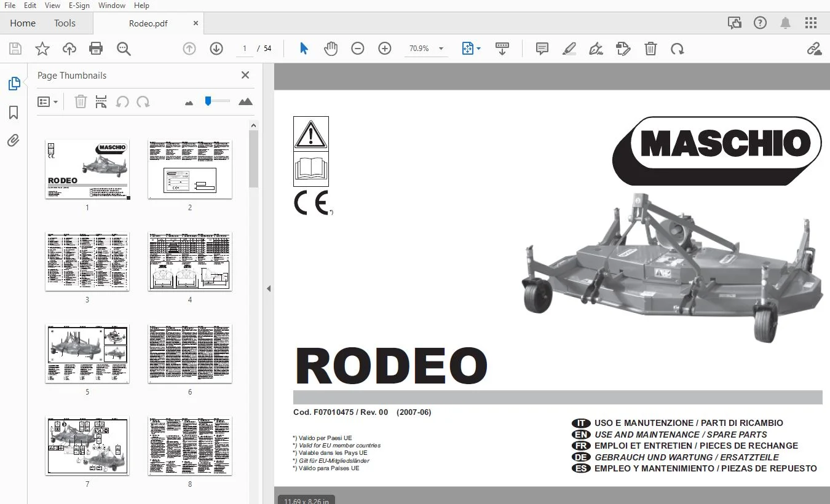The width and height of the screenshot is (830, 504).
Task: Open the sign document pen tool
Action: 596,49
